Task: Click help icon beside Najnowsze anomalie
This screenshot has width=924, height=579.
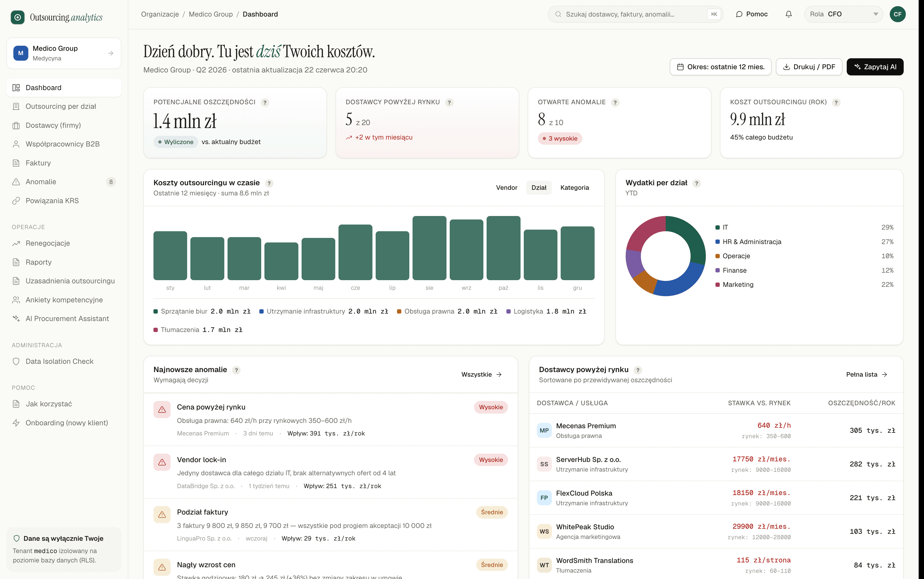Action: tap(236, 370)
